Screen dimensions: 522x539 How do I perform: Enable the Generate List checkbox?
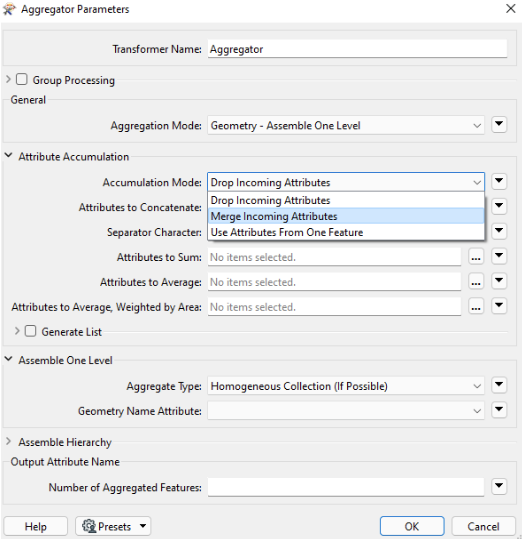(30, 331)
